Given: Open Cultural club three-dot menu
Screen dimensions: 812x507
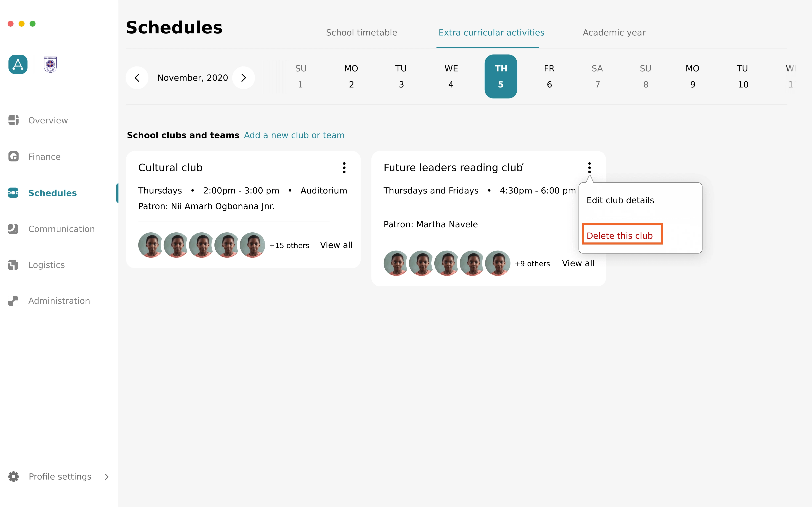Looking at the screenshot, I should (x=344, y=168).
